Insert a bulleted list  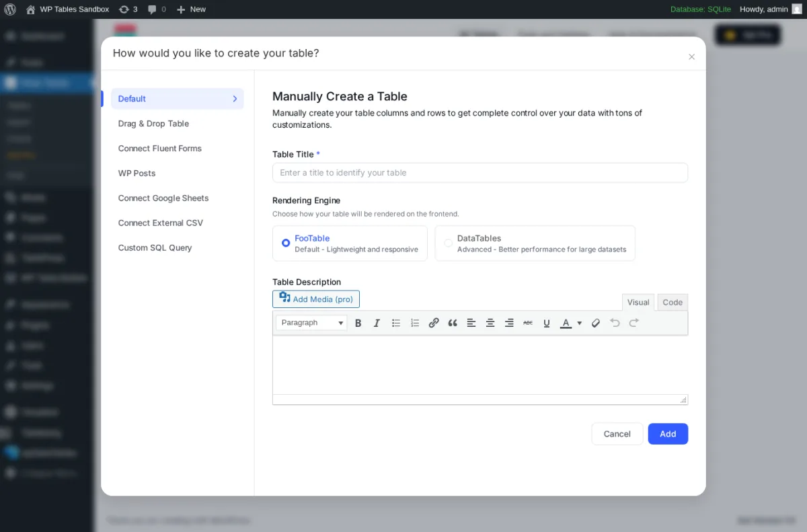pos(396,323)
